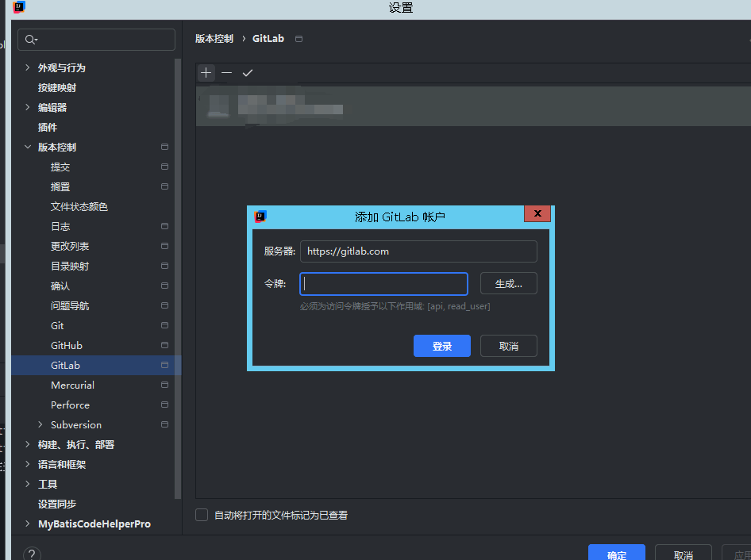
Task: Focus the 服务器 URL field
Action: (x=418, y=251)
